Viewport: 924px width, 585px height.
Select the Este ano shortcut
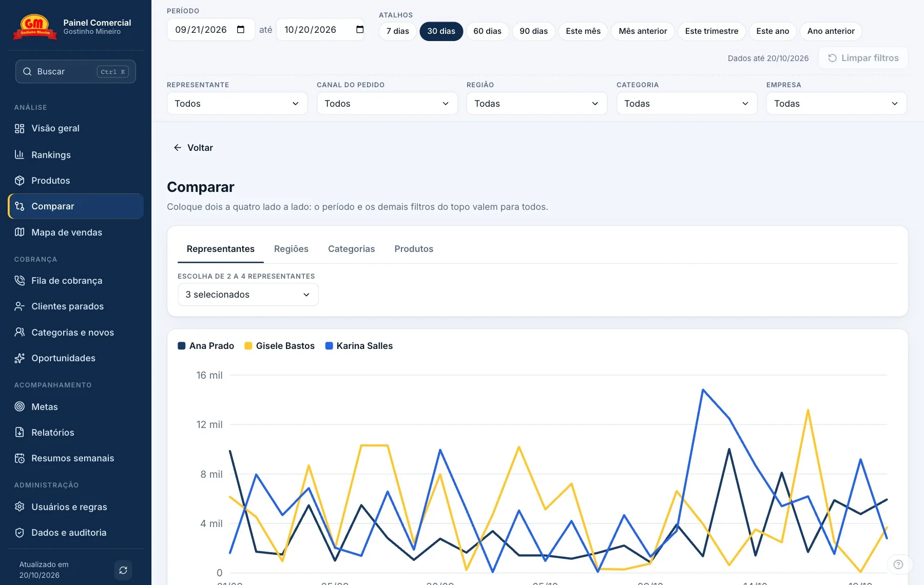point(773,31)
